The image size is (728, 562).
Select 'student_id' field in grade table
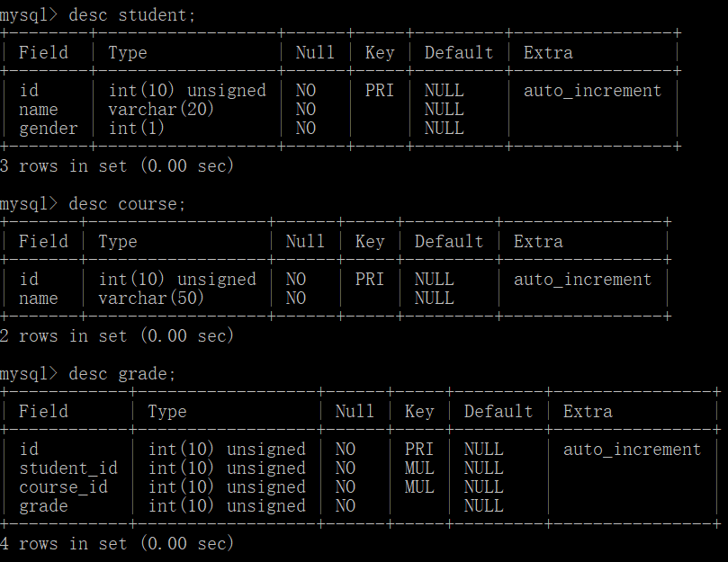pos(68,468)
